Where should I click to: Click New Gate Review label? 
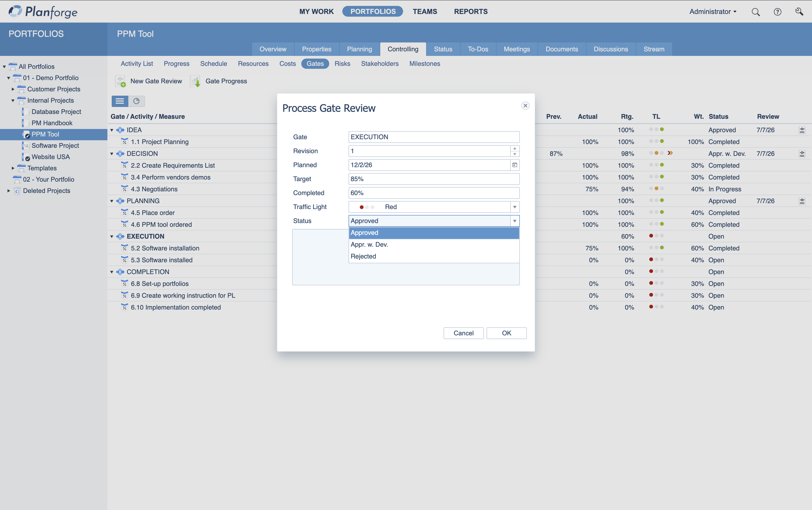(156, 81)
